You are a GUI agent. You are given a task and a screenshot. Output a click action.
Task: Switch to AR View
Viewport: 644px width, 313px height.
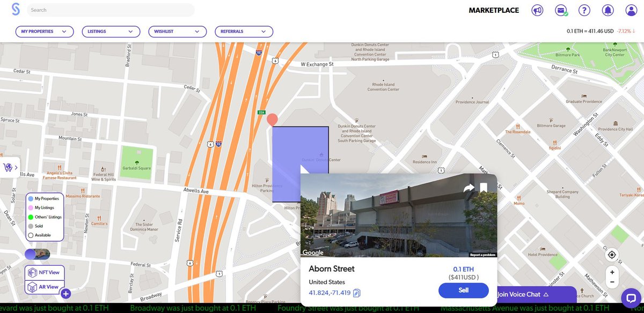click(x=45, y=287)
